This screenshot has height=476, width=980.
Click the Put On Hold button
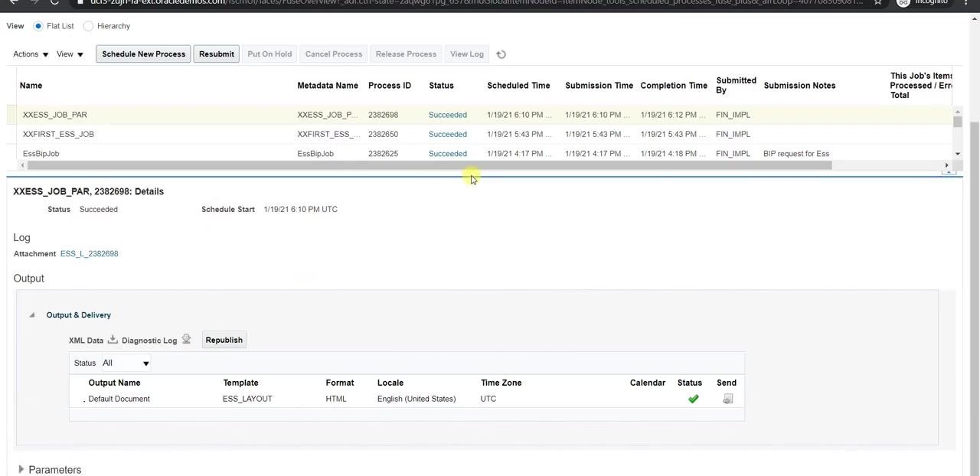click(269, 54)
